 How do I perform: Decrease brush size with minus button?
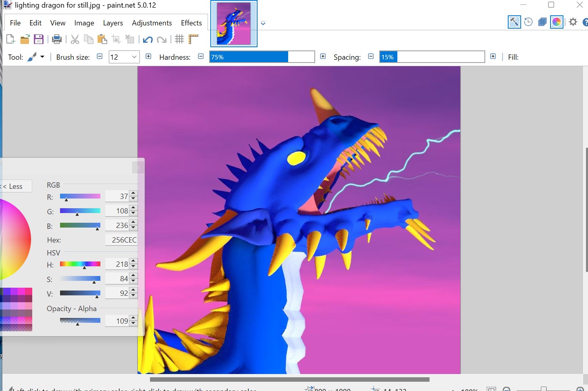click(100, 56)
